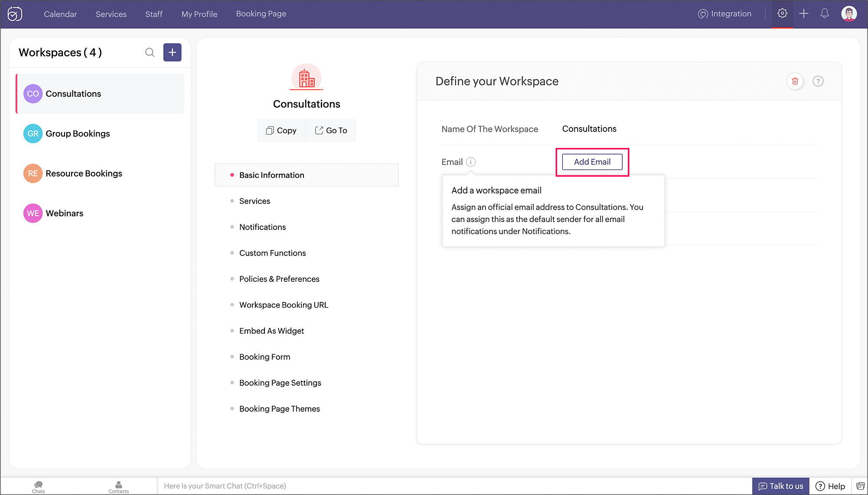This screenshot has height=495, width=868.
Task: Click the Workspaces ( 4 ) heading
Action: pyautogui.click(x=60, y=52)
